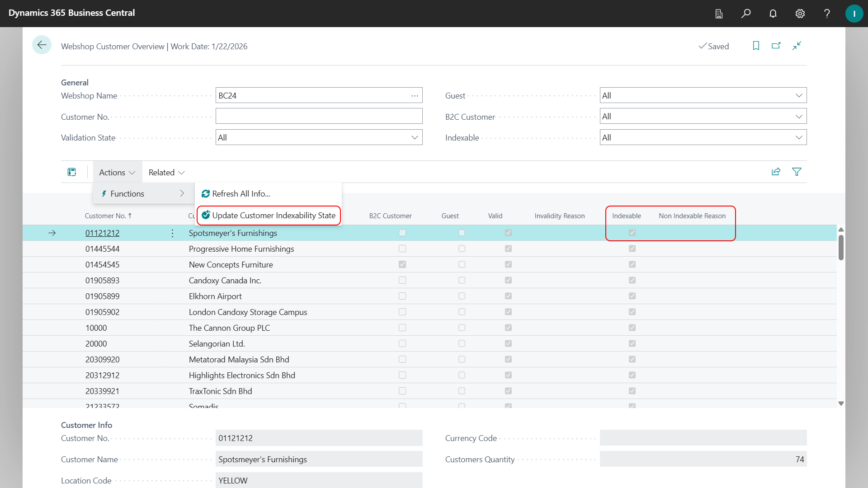Share the list using the share icon
The image size is (868, 488).
pyautogui.click(x=776, y=172)
